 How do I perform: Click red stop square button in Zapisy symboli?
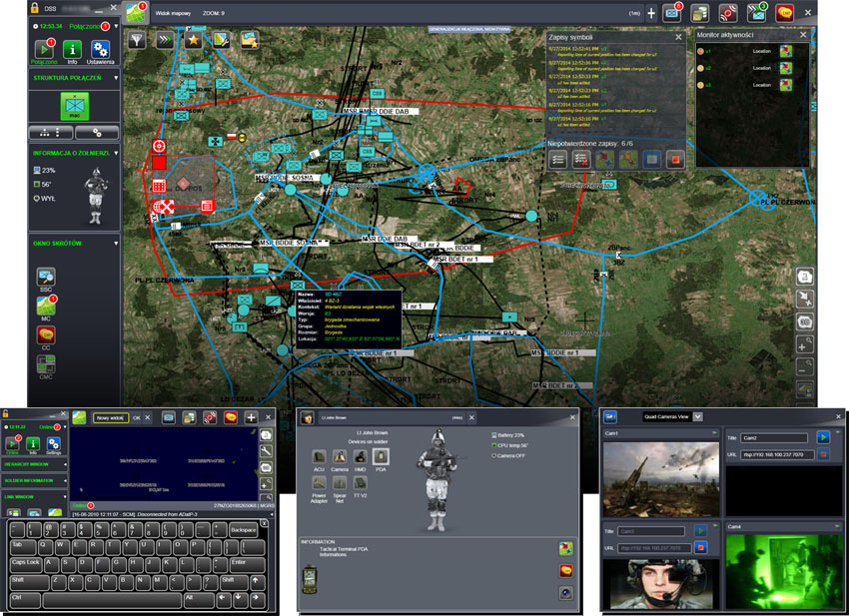(x=675, y=159)
